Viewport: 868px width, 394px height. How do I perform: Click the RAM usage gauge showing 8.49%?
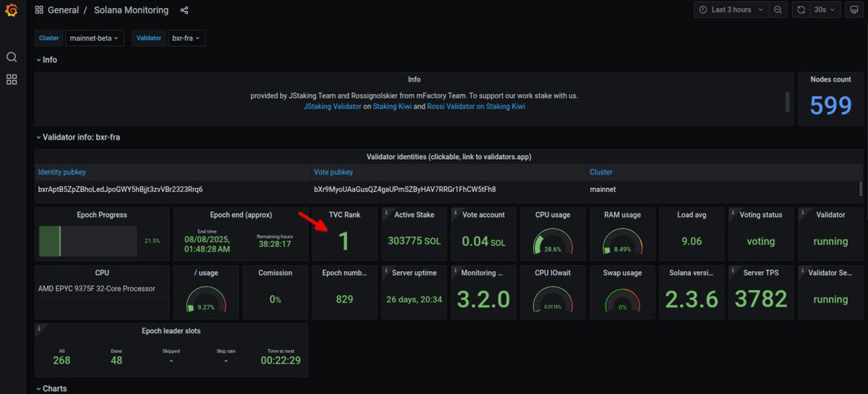(x=622, y=243)
